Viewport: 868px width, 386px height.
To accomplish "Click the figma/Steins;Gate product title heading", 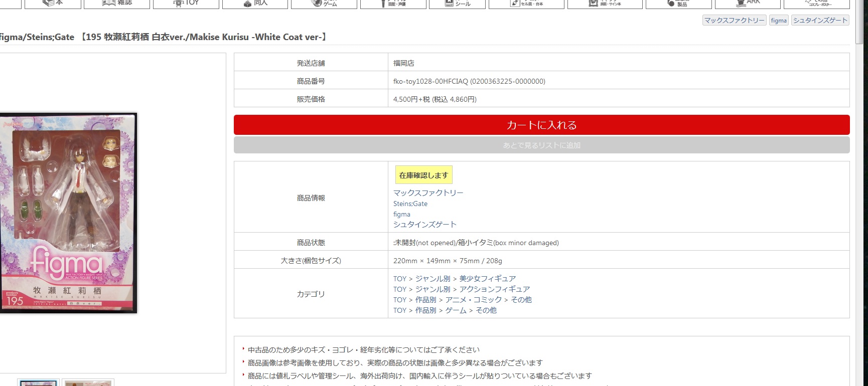I will (x=163, y=37).
